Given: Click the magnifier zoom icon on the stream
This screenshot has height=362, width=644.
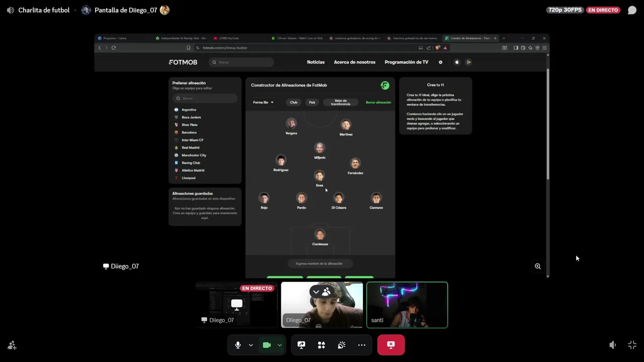Looking at the screenshot, I should [538, 266].
